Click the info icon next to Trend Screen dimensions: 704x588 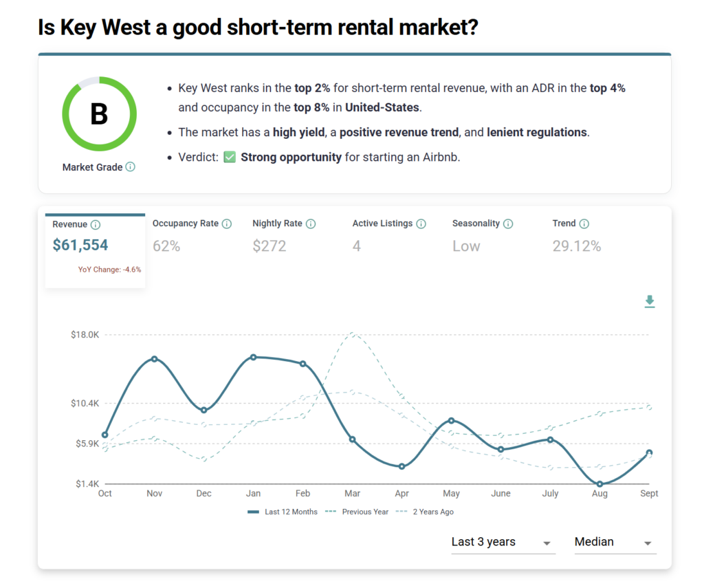pyautogui.click(x=584, y=224)
